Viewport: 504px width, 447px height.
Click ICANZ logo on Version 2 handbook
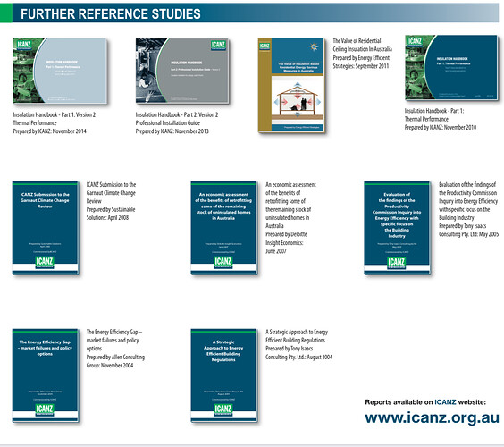(24, 45)
